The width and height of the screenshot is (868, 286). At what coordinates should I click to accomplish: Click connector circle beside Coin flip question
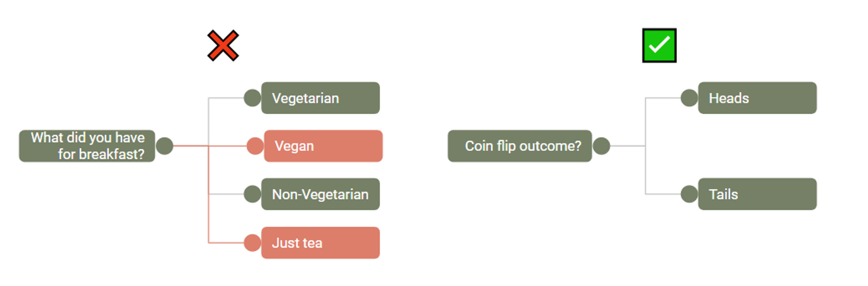click(x=602, y=146)
